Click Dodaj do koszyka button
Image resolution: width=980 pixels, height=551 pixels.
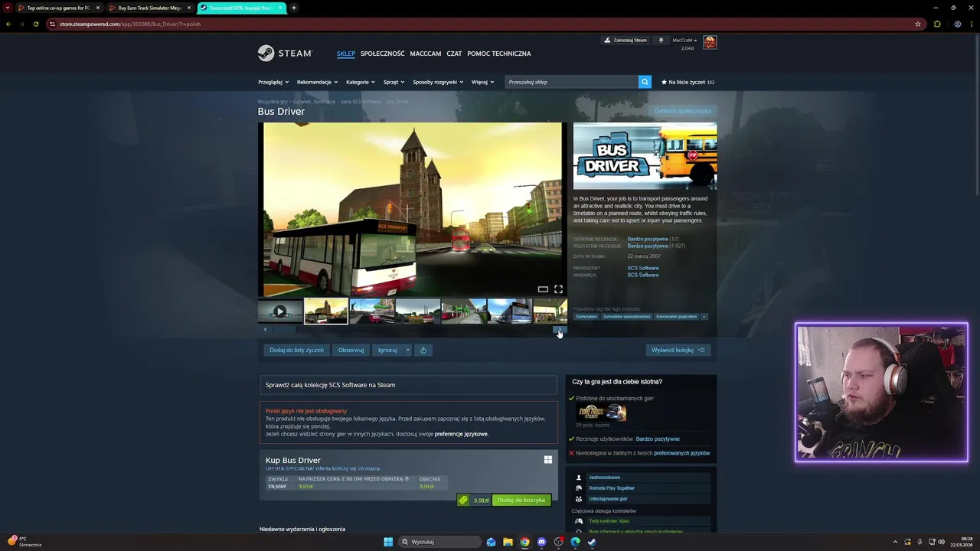[521, 500]
